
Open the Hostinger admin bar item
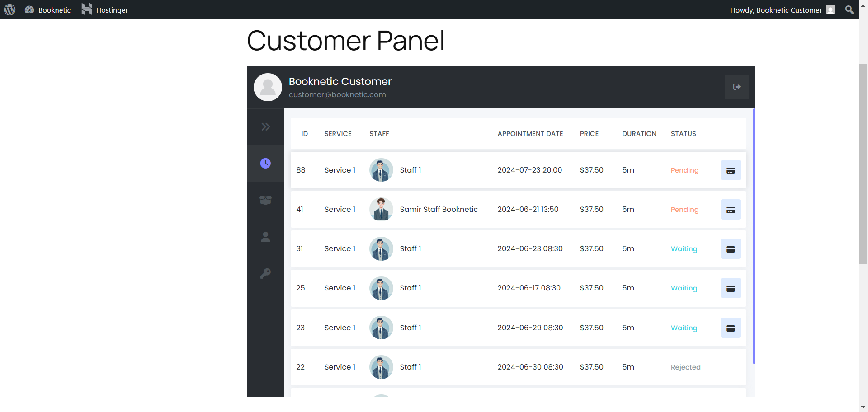point(105,10)
